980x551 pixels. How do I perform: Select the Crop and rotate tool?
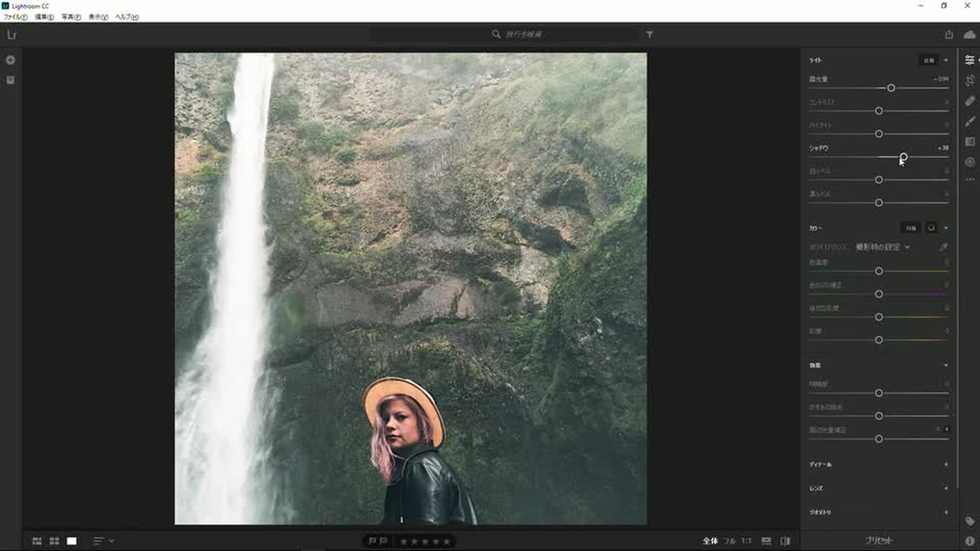coord(970,81)
